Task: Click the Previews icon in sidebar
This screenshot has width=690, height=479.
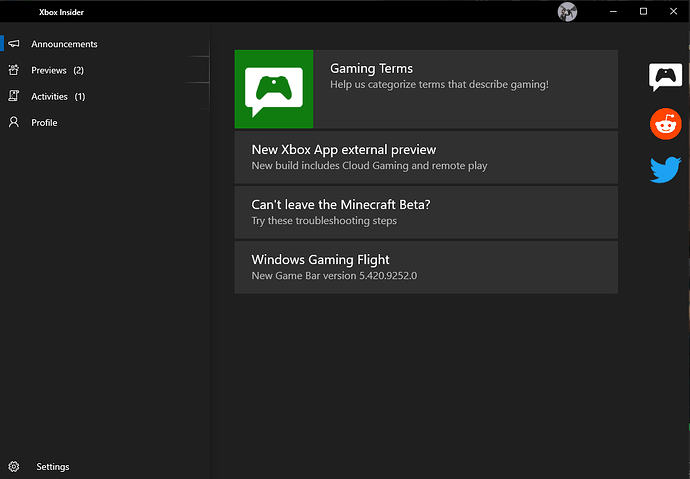Action: pos(14,70)
